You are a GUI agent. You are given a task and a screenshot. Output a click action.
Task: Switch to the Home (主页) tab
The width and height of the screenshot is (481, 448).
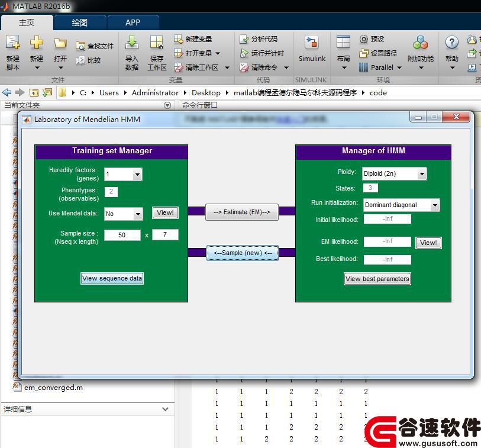[x=27, y=22]
